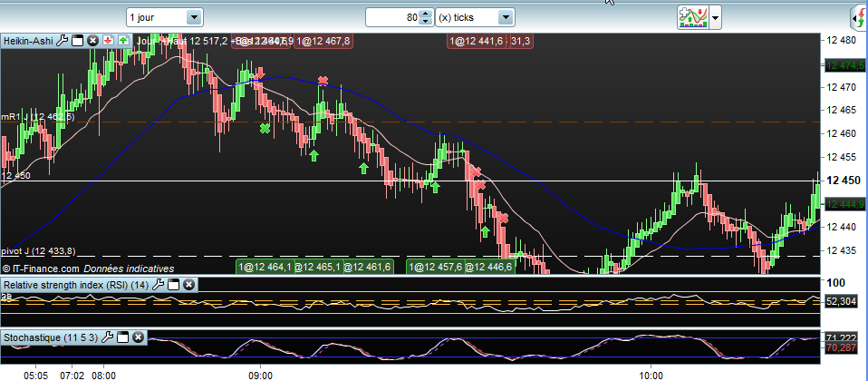Remove the Stochastique indicator panel
The width and height of the screenshot is (868, 381).
pyautogui.click(x=138, y=337)
